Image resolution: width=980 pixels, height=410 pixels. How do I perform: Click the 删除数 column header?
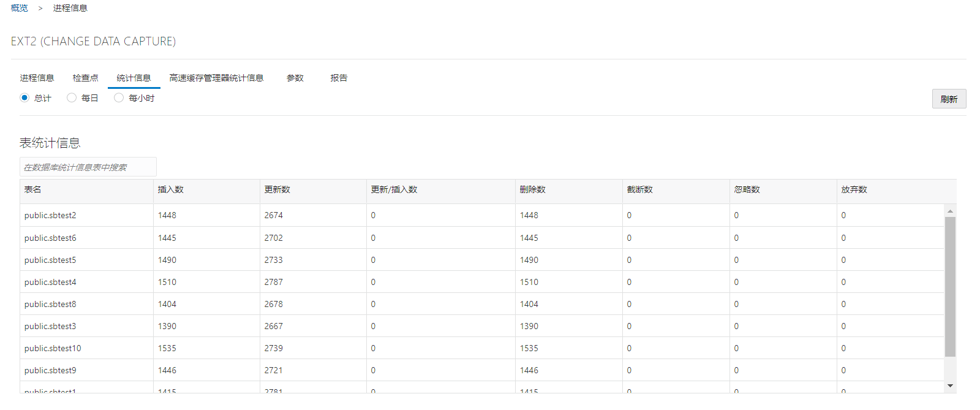(x=533, y=190)
